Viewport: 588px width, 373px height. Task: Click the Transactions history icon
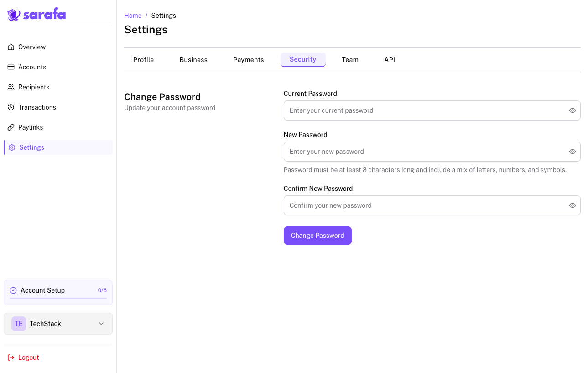pos(11,107)
